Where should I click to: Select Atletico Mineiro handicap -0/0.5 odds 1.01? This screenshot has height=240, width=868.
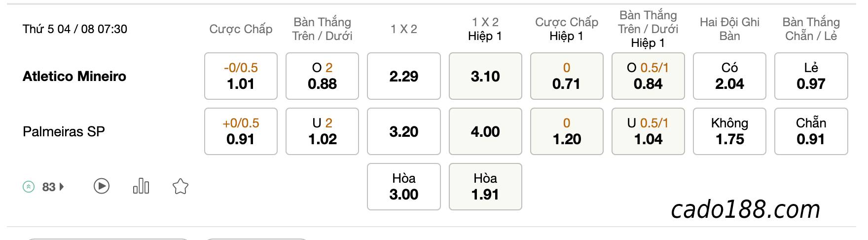point(241,76)
